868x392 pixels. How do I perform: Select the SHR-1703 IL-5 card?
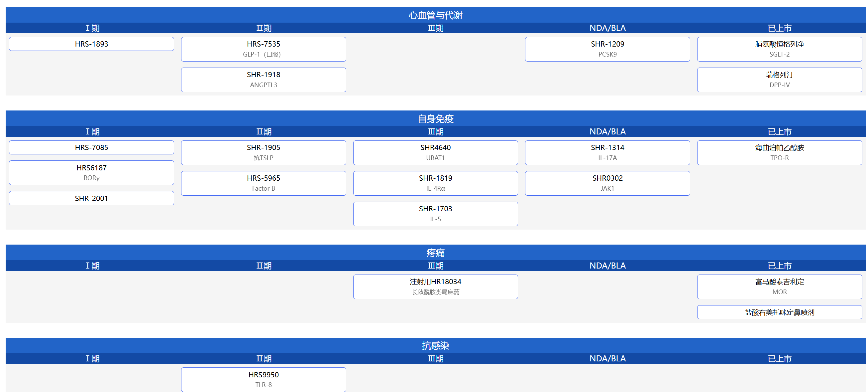point(435,214)
